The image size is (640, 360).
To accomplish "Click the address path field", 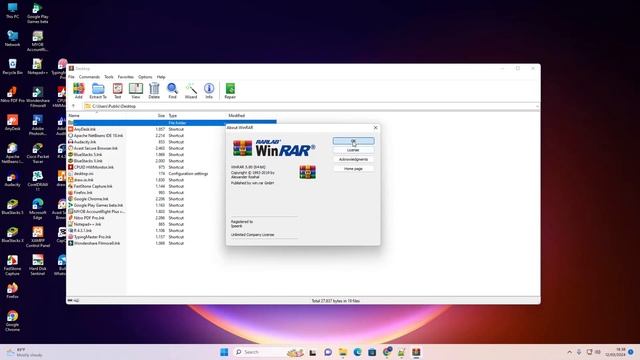I will click(310, 106).
